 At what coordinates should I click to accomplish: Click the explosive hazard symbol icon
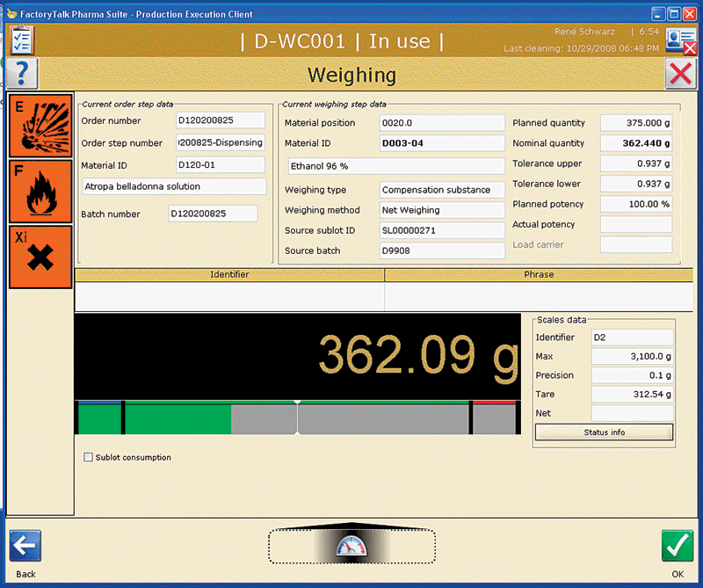tap(40, 126)
